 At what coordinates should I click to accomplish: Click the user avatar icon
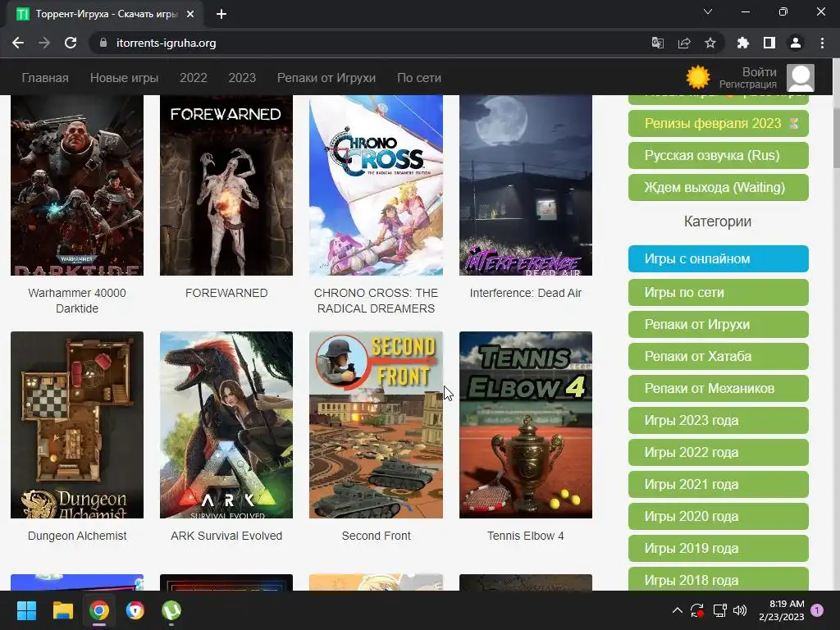801,78
